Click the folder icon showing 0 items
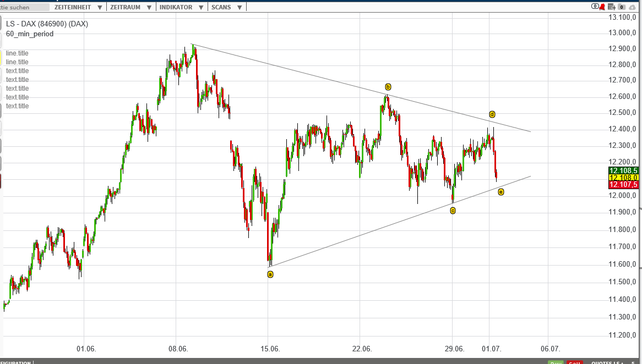Screen dimensions: 642x364 pos(622,7)
